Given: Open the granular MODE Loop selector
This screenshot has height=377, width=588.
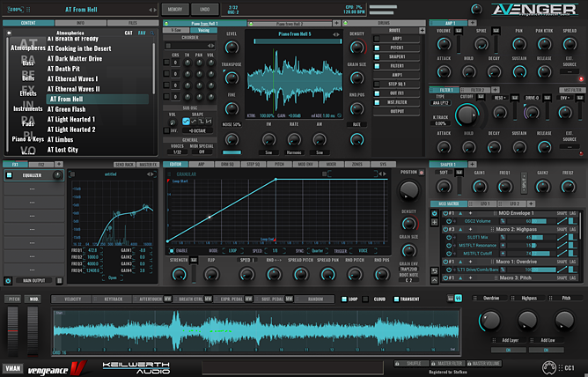Looking at the screenshot, I should point(232,250).
